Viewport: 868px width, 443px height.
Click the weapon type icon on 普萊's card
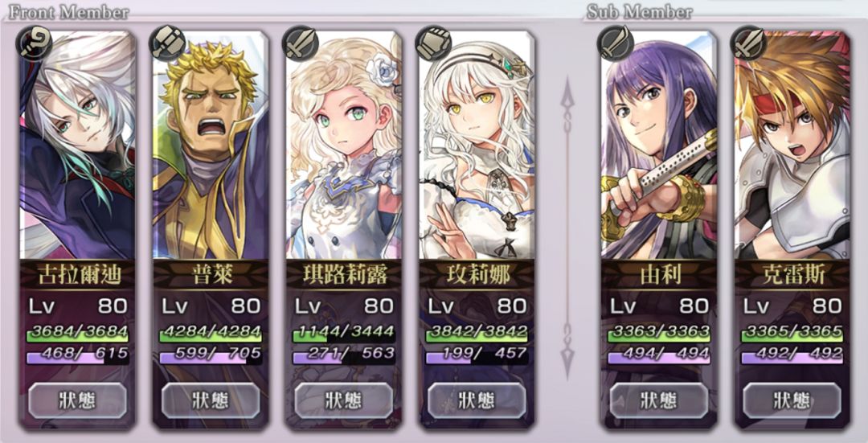(166, 43)
